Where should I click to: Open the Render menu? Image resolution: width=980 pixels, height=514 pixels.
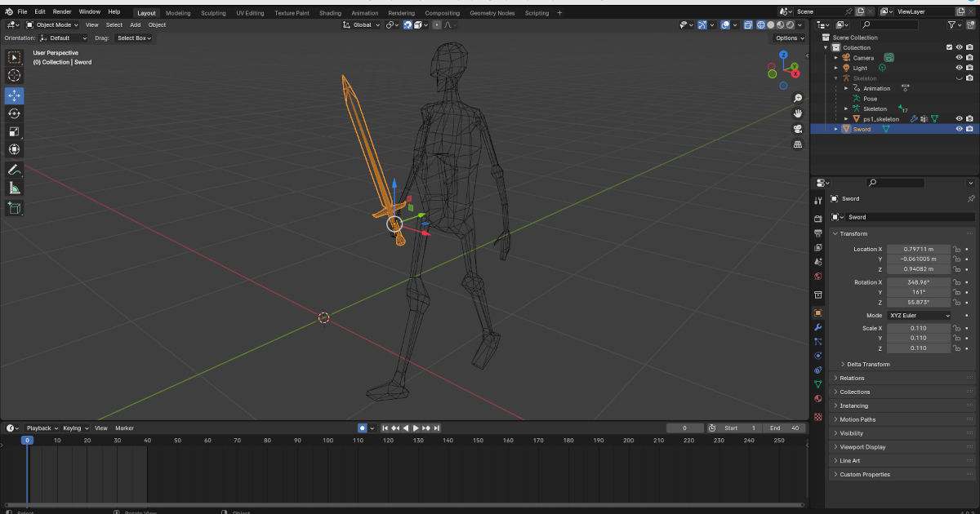click(62, 12)
